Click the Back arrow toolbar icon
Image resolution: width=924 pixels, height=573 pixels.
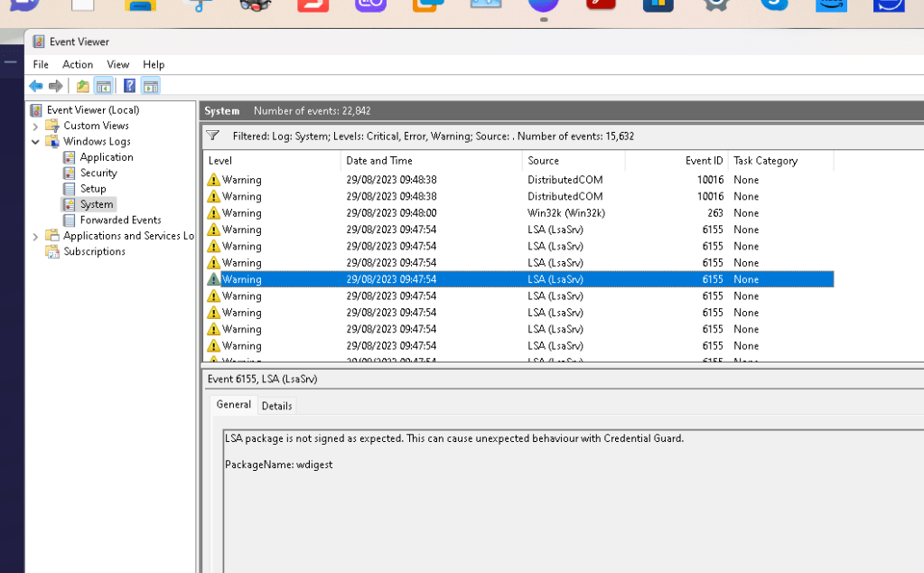[36, 86]
